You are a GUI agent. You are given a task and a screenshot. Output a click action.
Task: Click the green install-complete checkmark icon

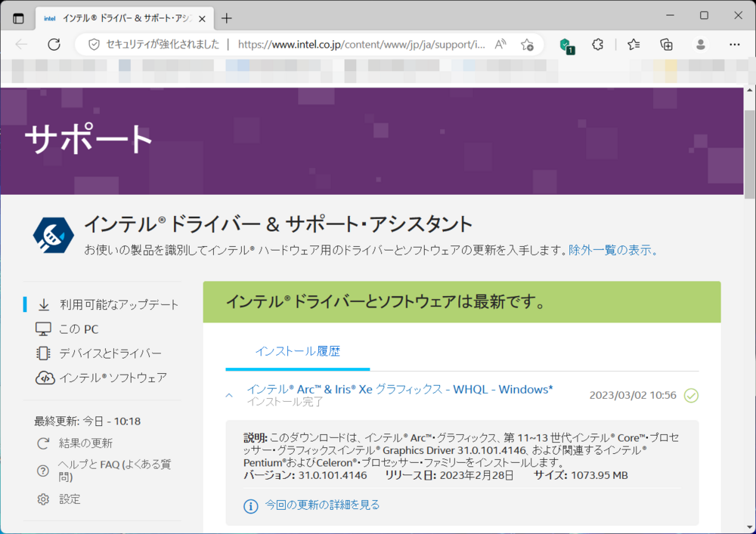[691, 395]
